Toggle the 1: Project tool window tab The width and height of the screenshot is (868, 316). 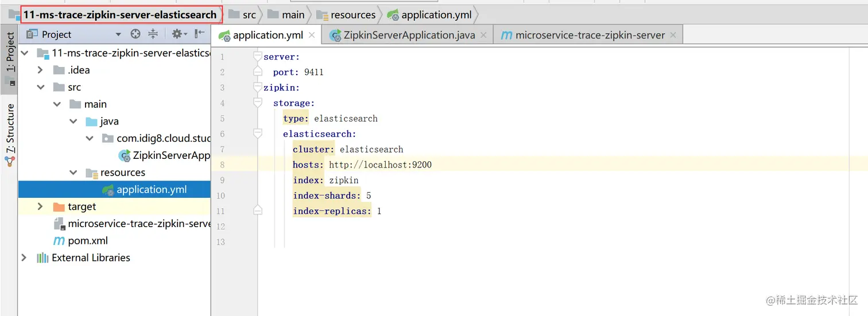pos(9,58)
